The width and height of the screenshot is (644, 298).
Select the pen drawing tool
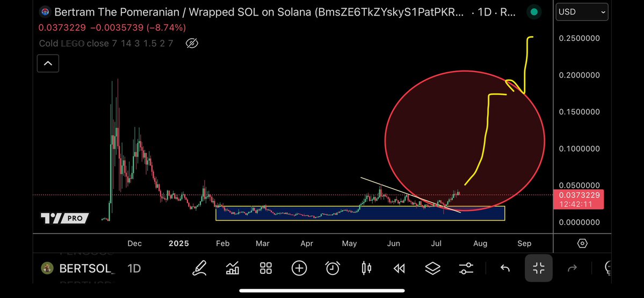click(200, 269)
